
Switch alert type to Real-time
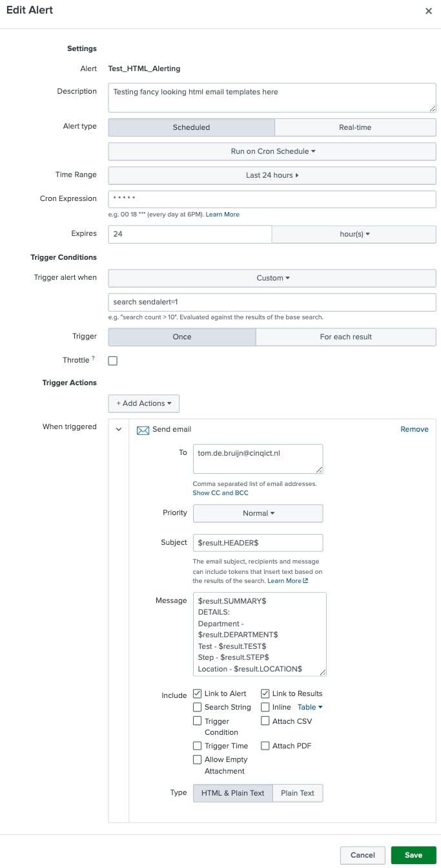click(355, 127)
